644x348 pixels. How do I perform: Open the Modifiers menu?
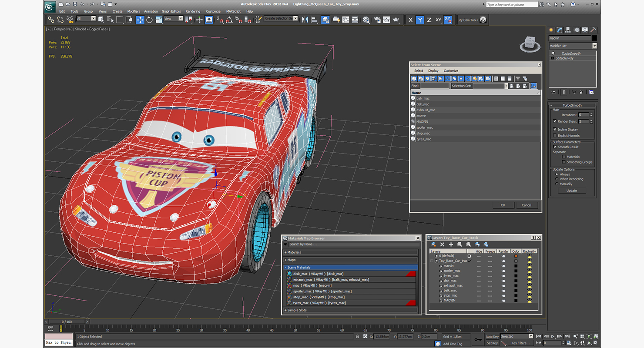click(x=134, y=11)
